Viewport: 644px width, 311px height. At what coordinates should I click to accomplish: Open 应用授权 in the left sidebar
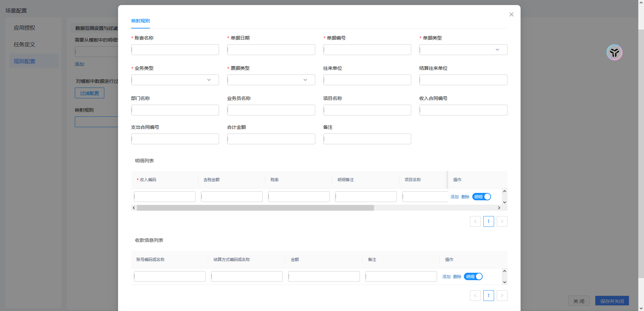click(x=24, y=28)
